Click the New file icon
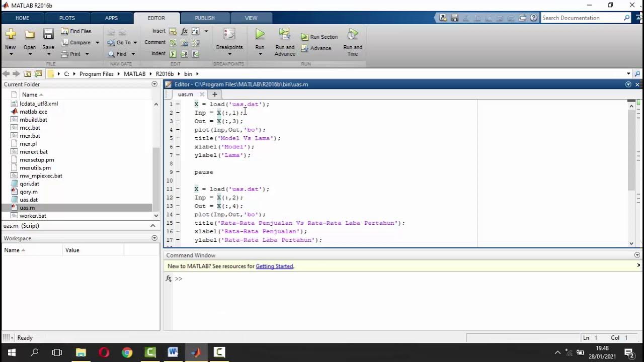Viewport: 644px width, 362px height. tap(11, 35)
